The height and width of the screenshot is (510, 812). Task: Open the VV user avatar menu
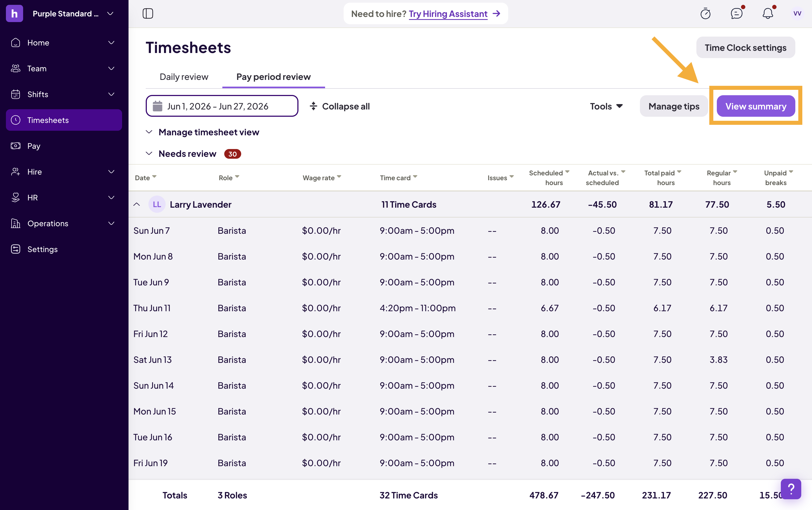point(797,13)
